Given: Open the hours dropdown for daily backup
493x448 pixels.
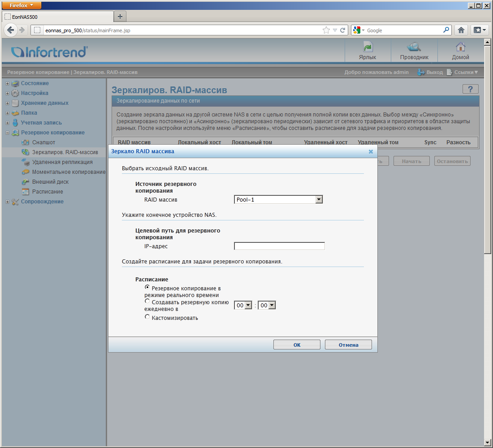Looking at the screenshot, I should point(243,305).
